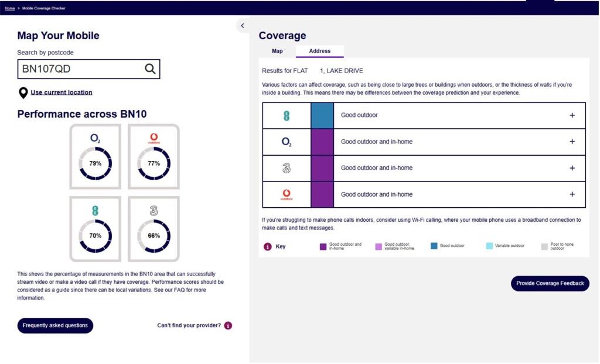Click the postcode search magnifier icon
The height and width of the screenshot is (364, 600).
pyautogui.click(x=150, y=69)
